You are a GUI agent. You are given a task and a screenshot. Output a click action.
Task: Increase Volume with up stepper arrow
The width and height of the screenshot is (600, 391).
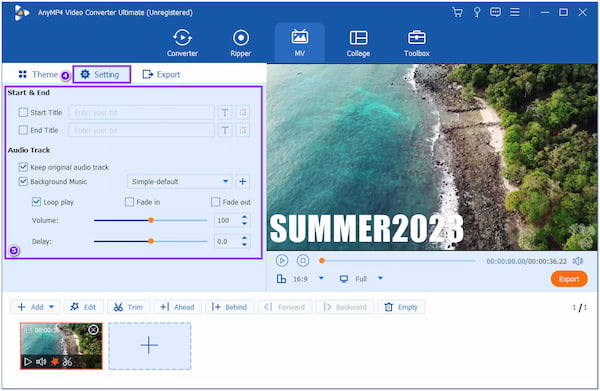click(245, 217)
